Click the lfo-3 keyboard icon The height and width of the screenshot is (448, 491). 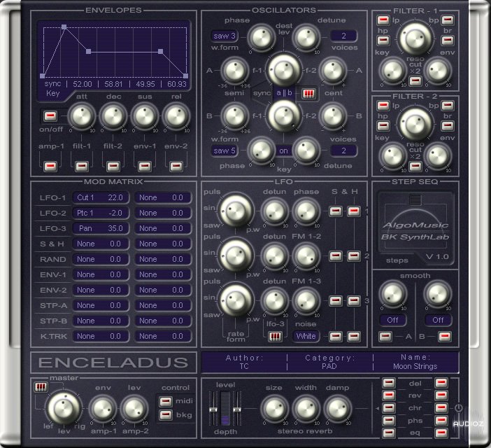(275, 337)
